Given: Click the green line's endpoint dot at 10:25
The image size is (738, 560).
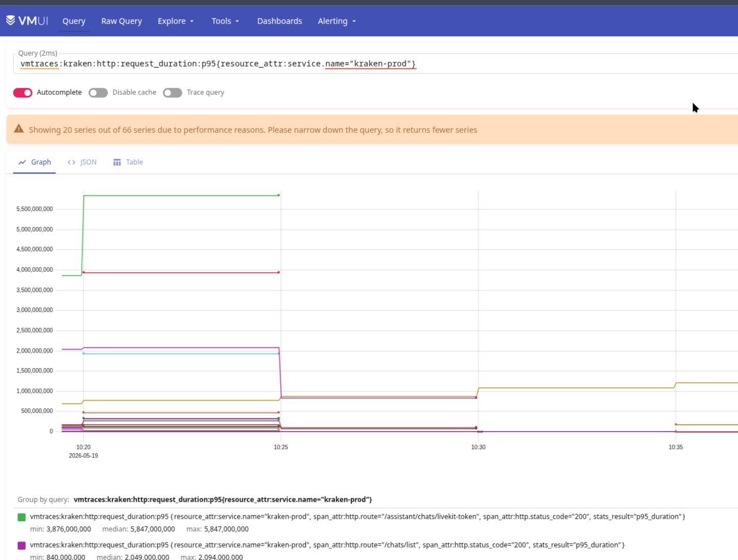Looking at the screenshot, I should (278, 195).
